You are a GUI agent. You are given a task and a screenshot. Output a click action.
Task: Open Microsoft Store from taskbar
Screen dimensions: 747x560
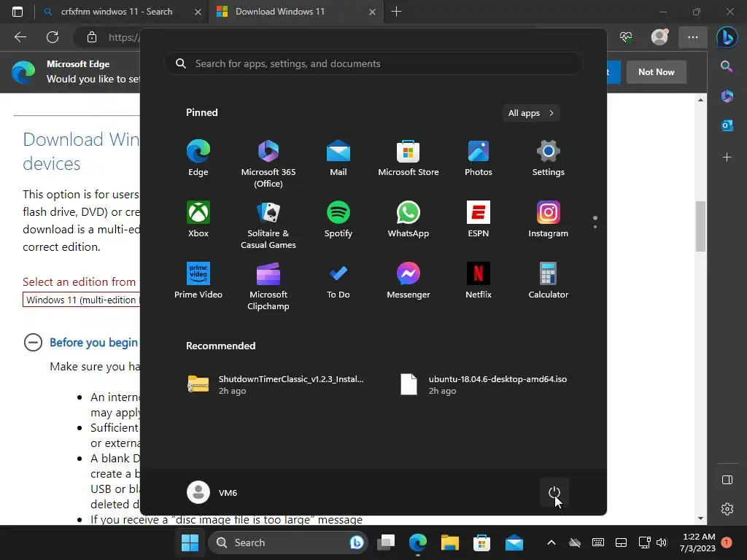[481, 542]
